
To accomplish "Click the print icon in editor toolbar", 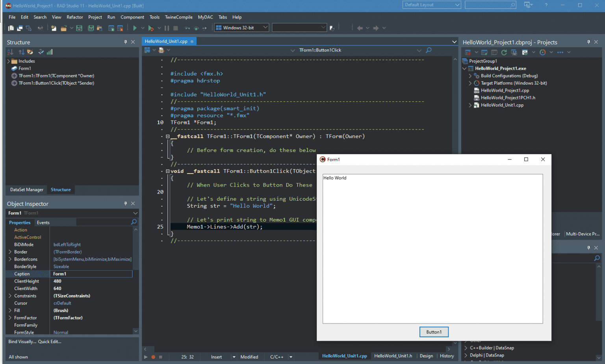I will 161,50.
